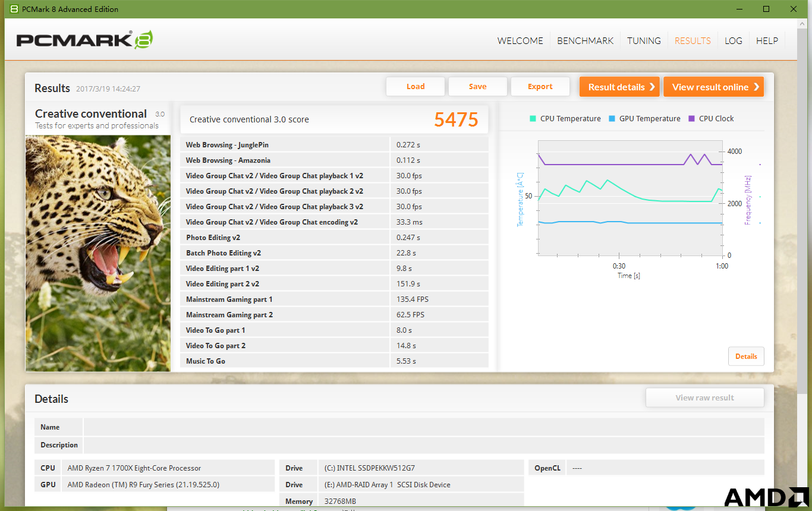Switch to the BENCHMARK tab

tap(585, 41)
